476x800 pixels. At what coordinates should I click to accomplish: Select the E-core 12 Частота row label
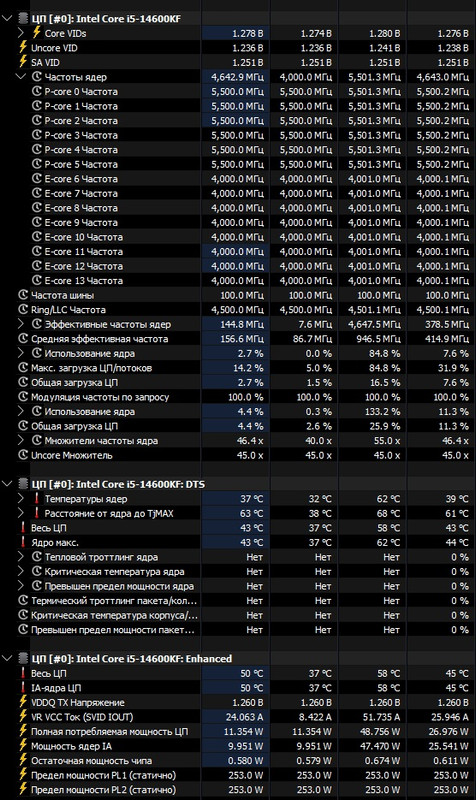click(84, 266)
